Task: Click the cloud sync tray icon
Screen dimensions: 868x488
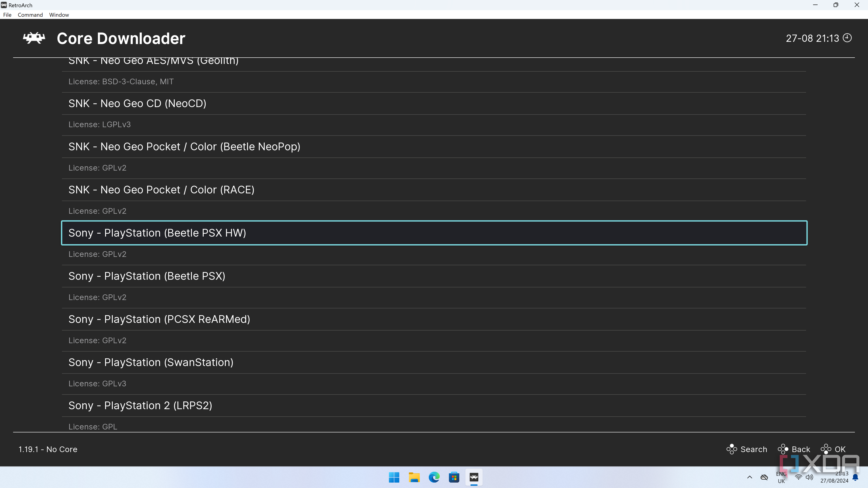Action: (764, 477)
